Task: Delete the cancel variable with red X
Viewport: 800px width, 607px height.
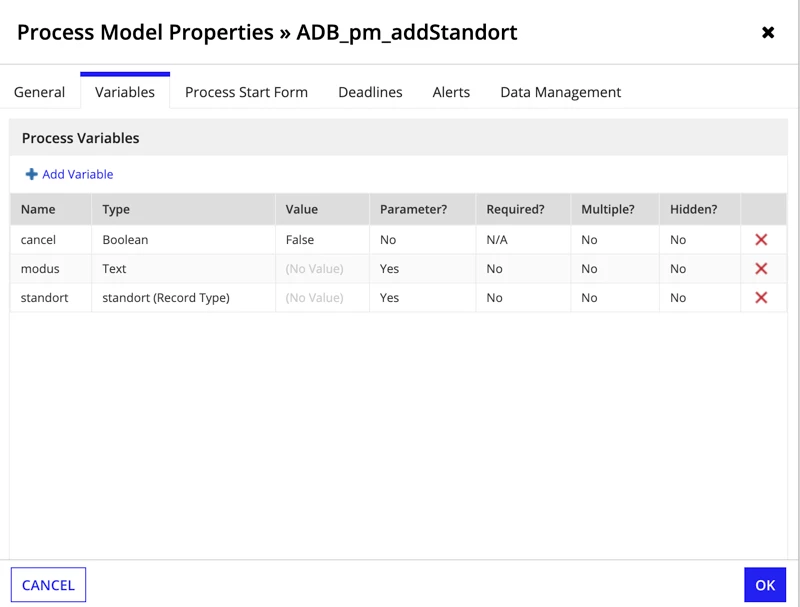Action: coord(761,239)
